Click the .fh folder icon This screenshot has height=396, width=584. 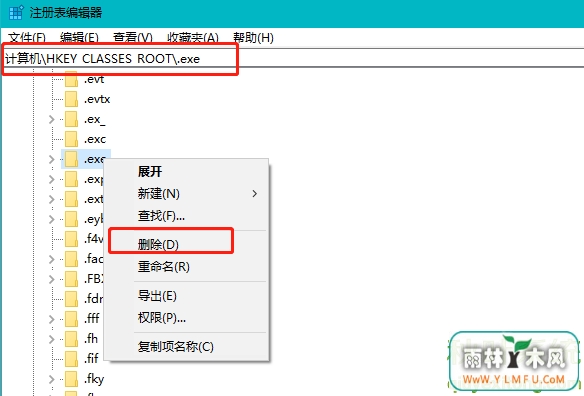71,339
